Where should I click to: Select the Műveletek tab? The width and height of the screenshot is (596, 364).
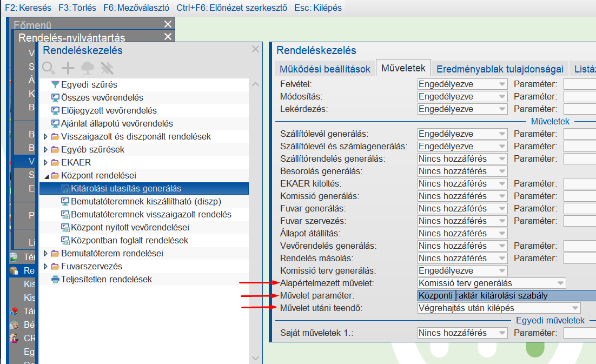coord(403,68)
